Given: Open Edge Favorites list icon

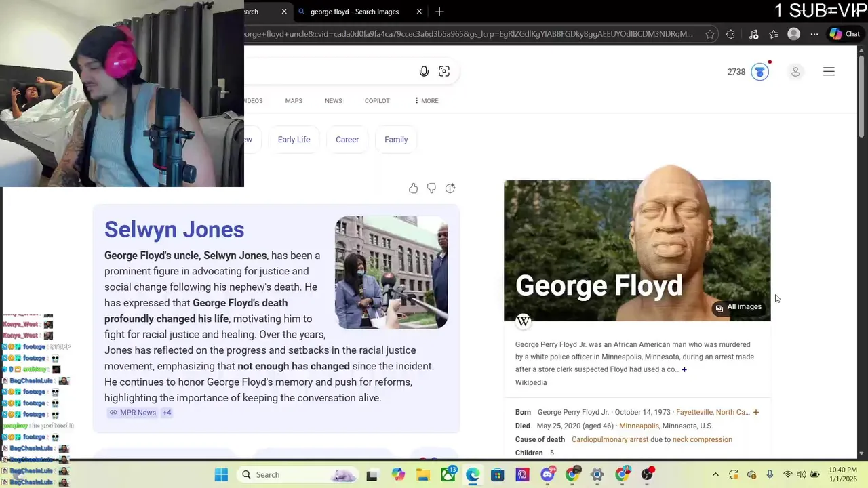Looking at the screenshot, I should click(x=774, y=34).
